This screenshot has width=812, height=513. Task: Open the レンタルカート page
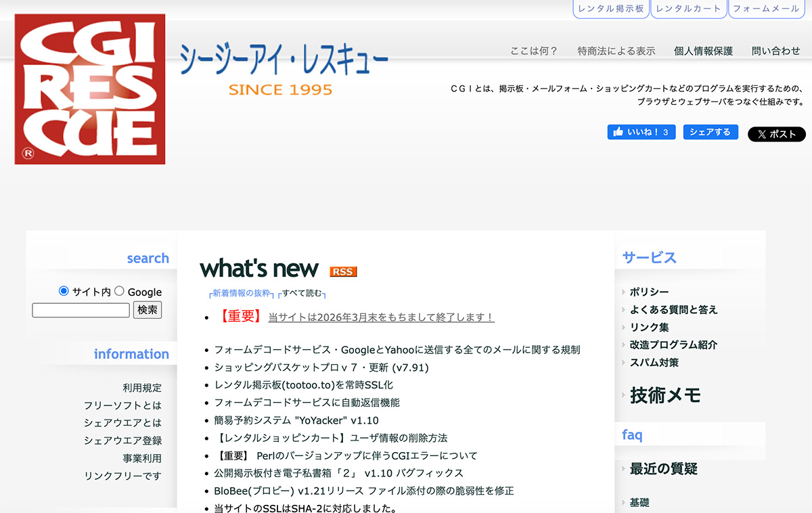tap(688, 9)
